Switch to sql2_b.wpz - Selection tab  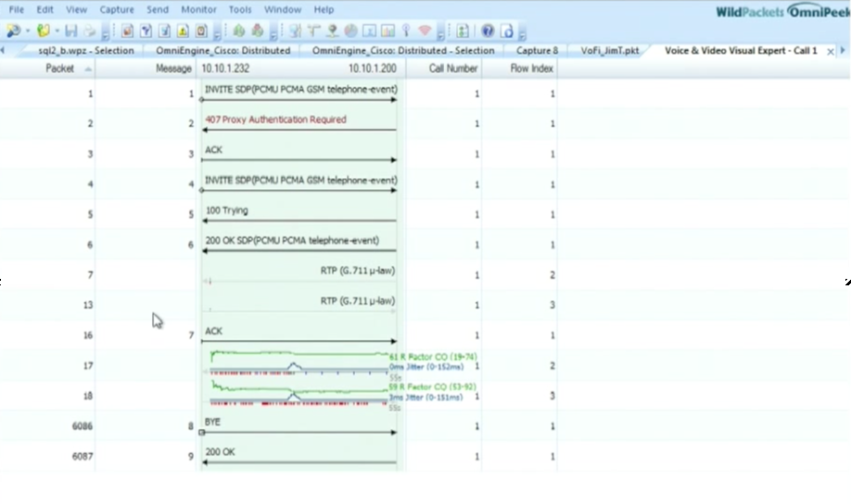86,50
